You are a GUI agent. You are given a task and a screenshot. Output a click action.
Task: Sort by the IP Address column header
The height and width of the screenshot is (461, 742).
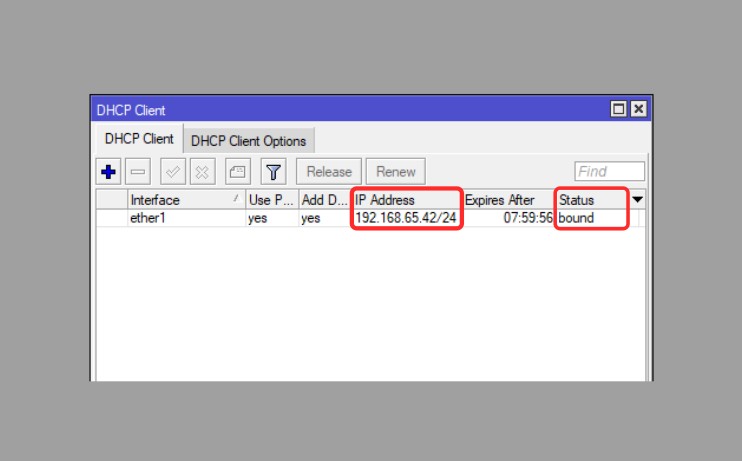(x=405, y=200)
